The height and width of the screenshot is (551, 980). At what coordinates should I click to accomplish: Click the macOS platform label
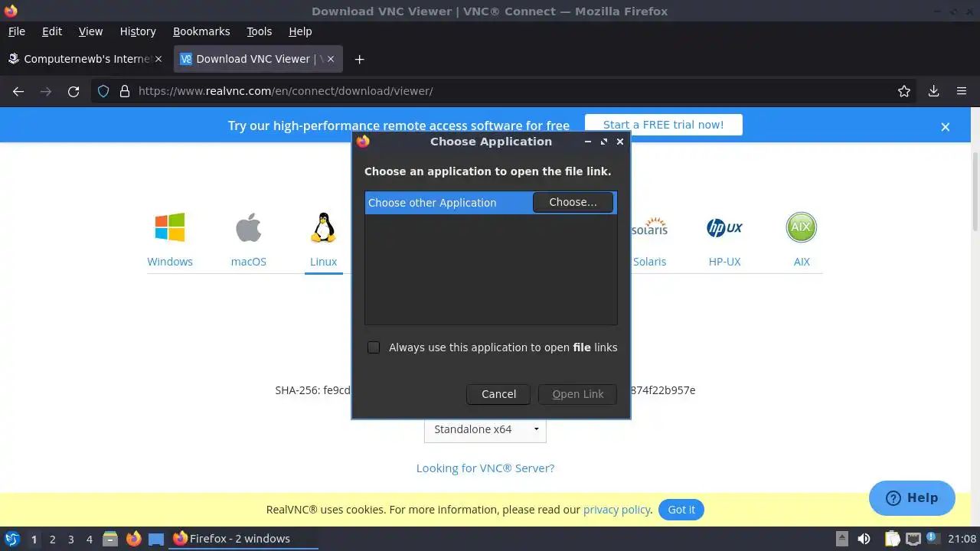click(249, 262)
